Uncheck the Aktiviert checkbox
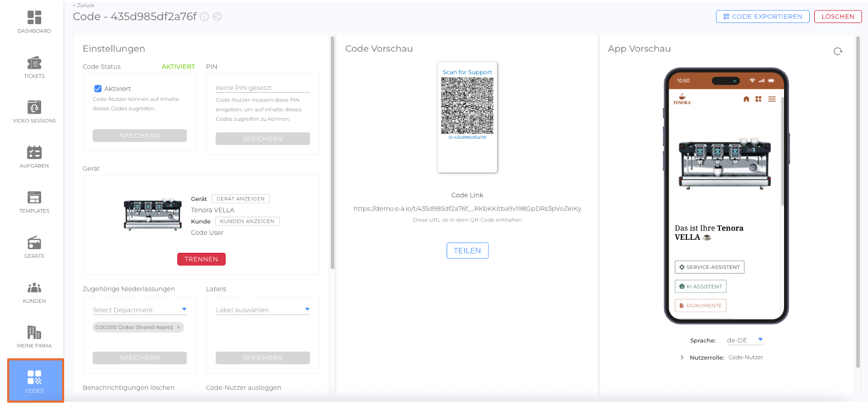The image size is (868, 406). point(98,88)
